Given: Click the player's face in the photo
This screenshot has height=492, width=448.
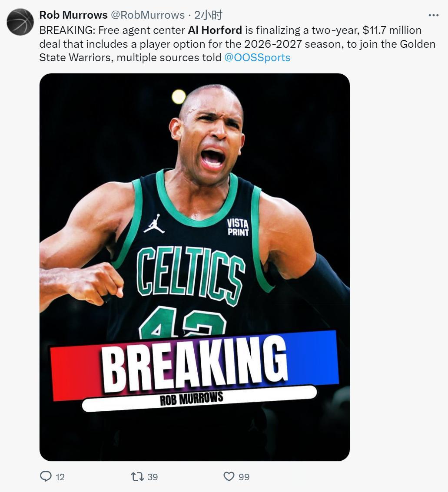Looking at the screenshot, I should 210,138.
